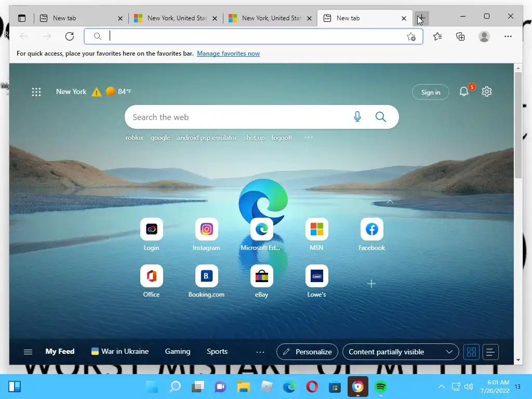Click the page vertical scrollbar thumb
Screen dimensions: 532x399
tap(518, 125)
